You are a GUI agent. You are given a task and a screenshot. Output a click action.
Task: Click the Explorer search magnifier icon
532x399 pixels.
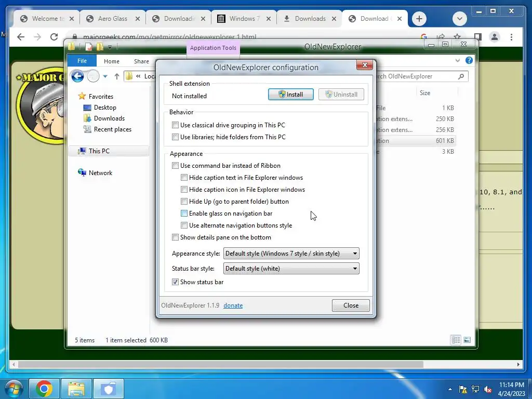click(461, 76)
